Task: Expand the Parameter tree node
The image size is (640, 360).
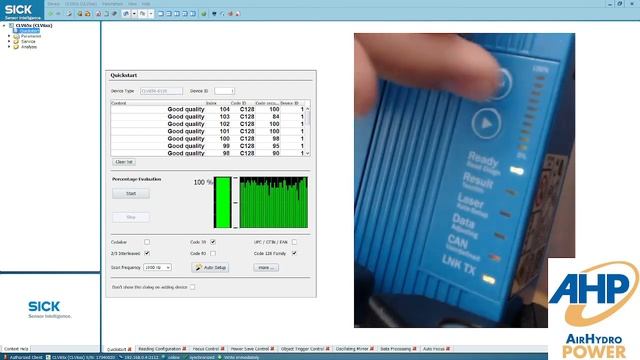Action: pyautogui.click(x=9, y=36)
